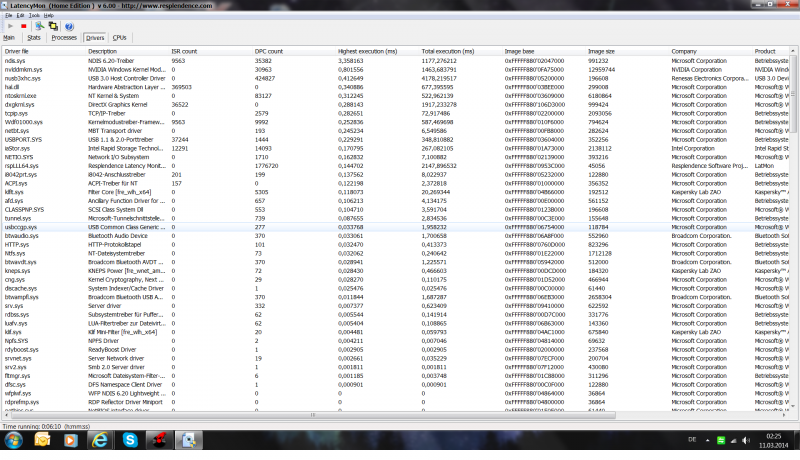
Task: Select the dxgkrnl.sys driver row
Action: (x=395, y=105)
